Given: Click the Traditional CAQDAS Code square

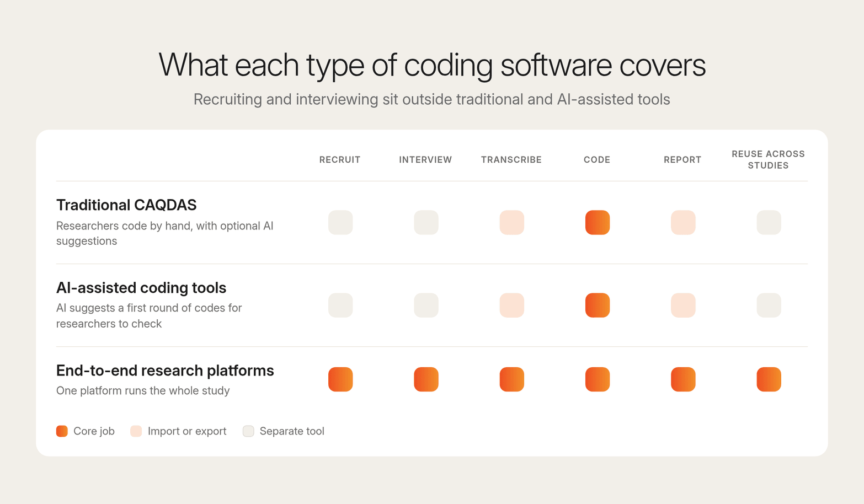Looking at the screenshot, I should 598,222.
